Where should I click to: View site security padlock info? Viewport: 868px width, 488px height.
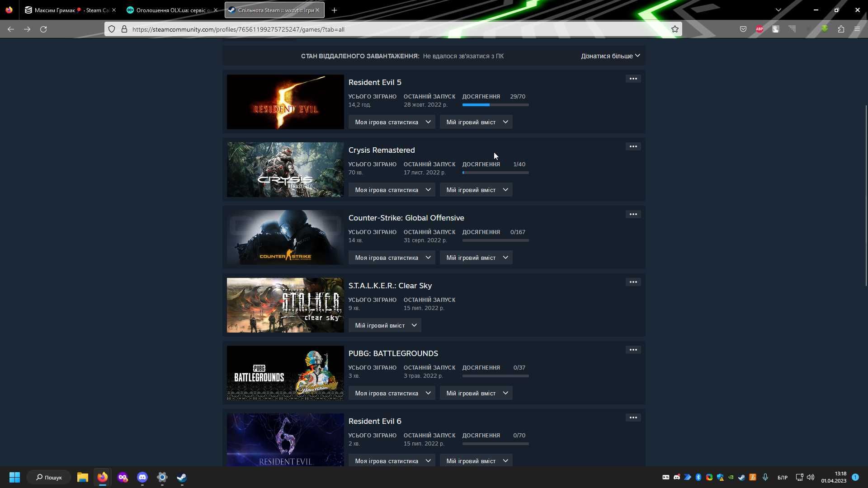click(124, 29)
